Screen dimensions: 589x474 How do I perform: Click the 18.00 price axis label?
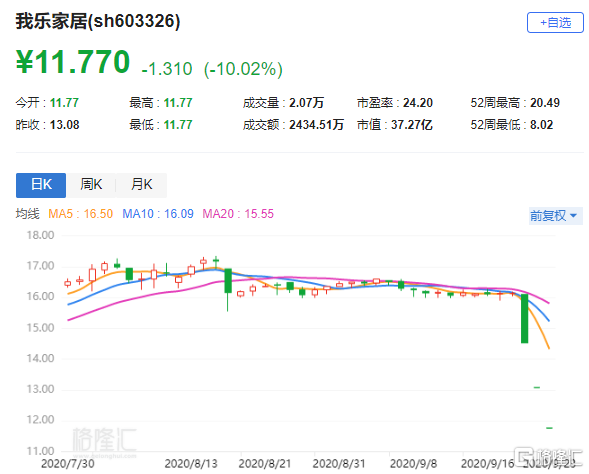pos(40,235)
